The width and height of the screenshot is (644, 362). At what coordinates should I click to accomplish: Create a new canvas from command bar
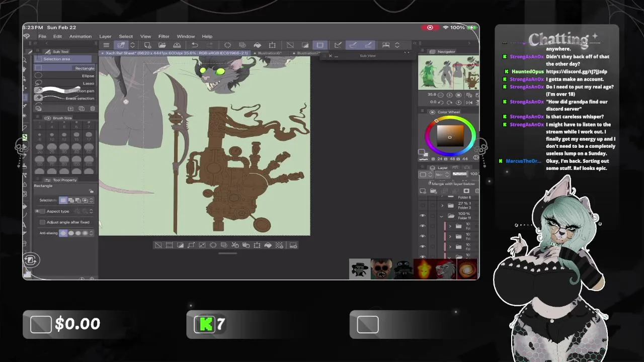[x=148, y=45]
